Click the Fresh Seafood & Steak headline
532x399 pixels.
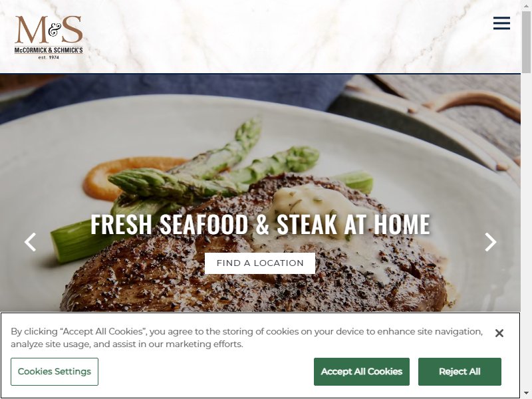coord(260,224)
